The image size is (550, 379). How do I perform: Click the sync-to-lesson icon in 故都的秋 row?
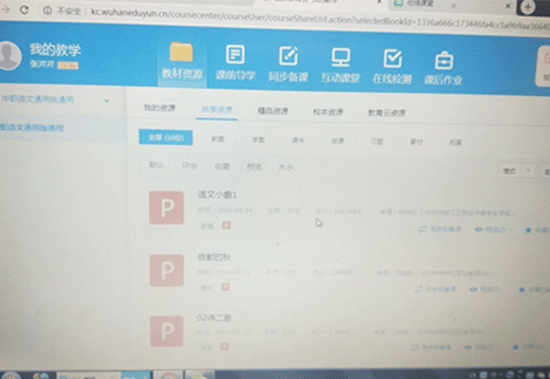pos(418,289)
